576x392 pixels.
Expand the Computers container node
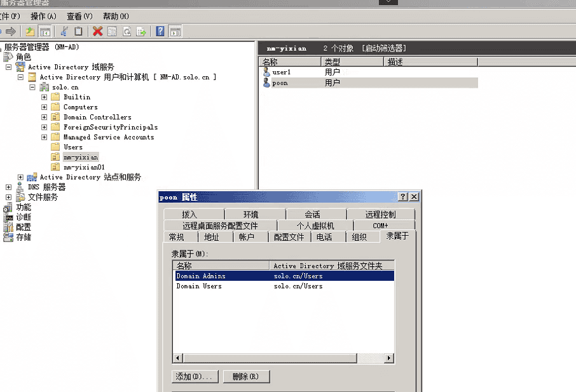44,107
